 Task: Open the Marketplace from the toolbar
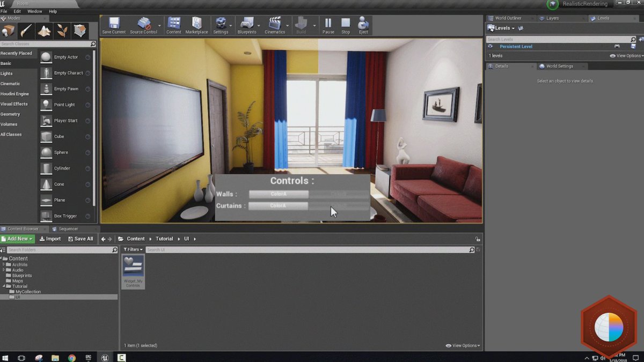(x=196, y=26)
